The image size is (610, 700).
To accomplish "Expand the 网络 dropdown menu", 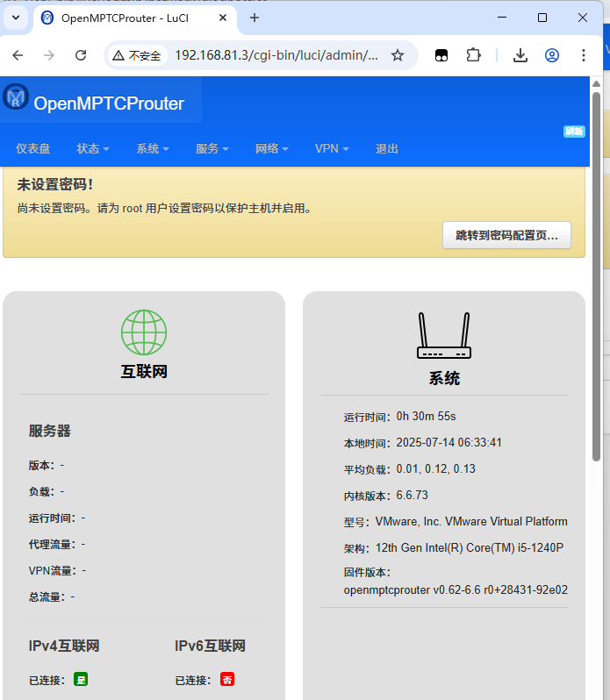I will click(x=271, y=148).
